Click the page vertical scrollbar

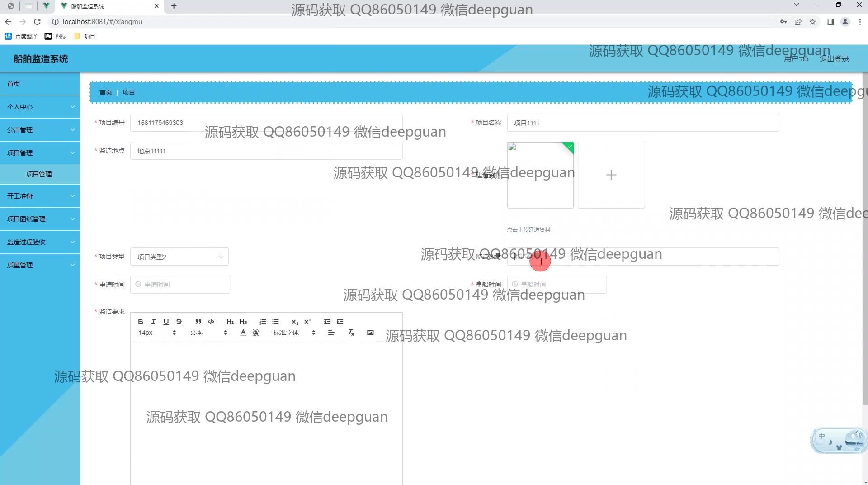[865, 239]
